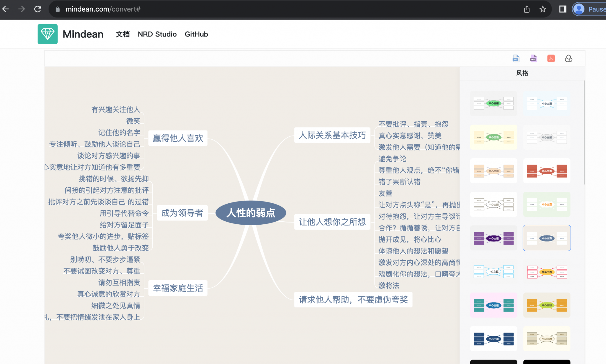This screenshot has width=606, height=364.
Task: Select the purple style thumbnail
Action: point(494,238)
